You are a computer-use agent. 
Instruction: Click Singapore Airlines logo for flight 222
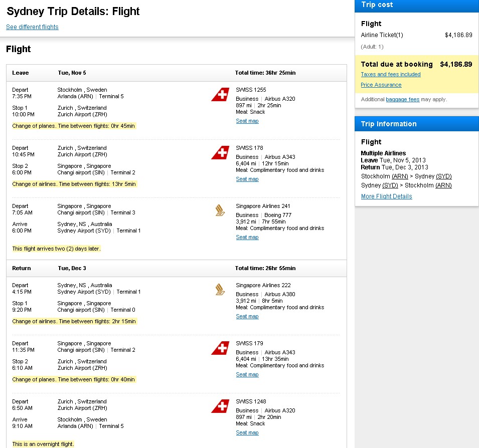coord(220,290)
